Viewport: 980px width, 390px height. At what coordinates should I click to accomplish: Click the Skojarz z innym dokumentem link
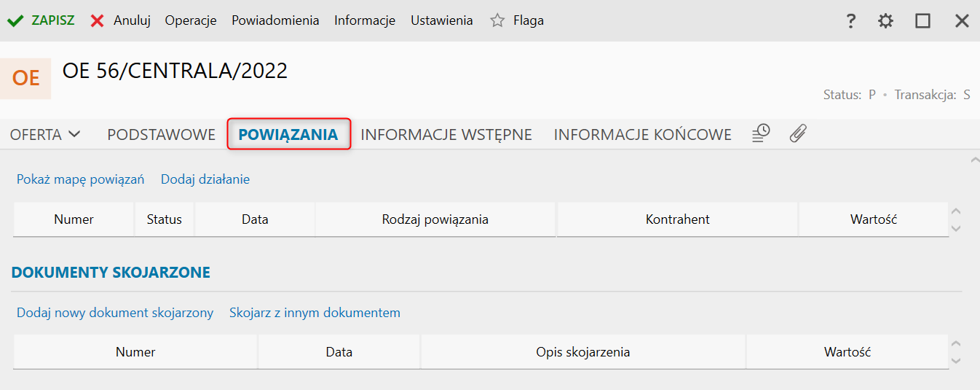tap(315, 313)
